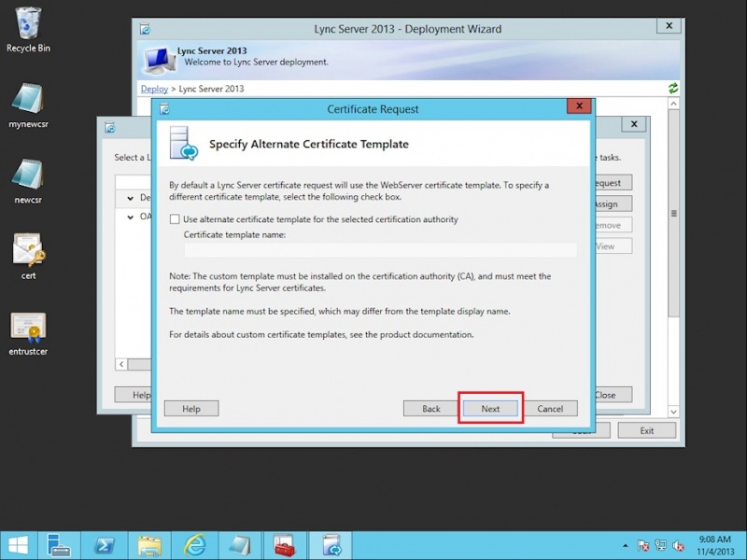This screenshot has width=747, height=560.
Task: Cancel the Certificate Request wizard
Action: click(550, 409)
